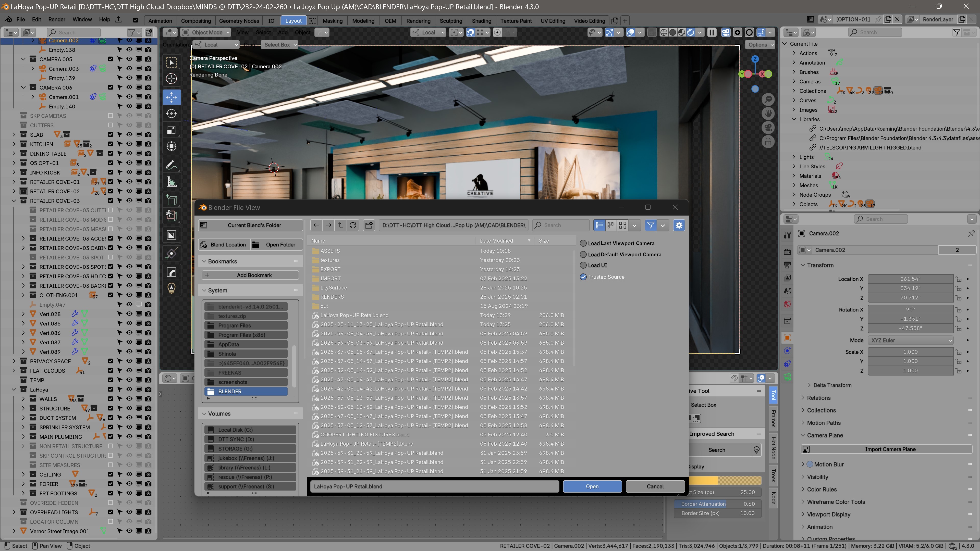This screenshot has width=980, height=551.
Task: Go to parent directory in file browser
Action: click(340, 225)
